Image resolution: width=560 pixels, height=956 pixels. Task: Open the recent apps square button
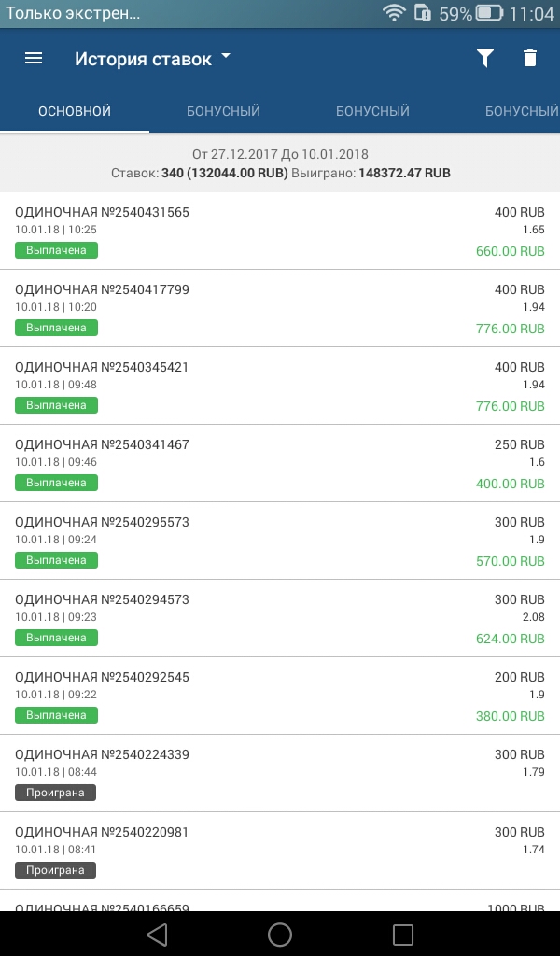click(x=403, y=935)
